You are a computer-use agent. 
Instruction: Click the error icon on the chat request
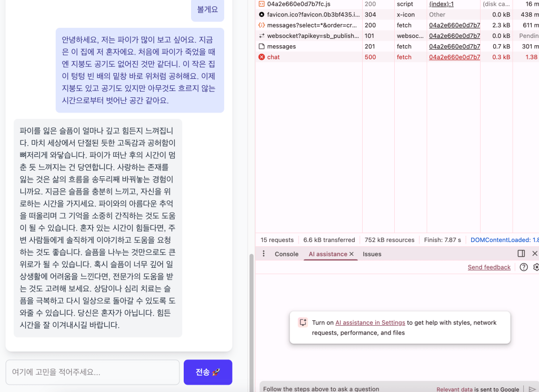(x=261, y=57)
